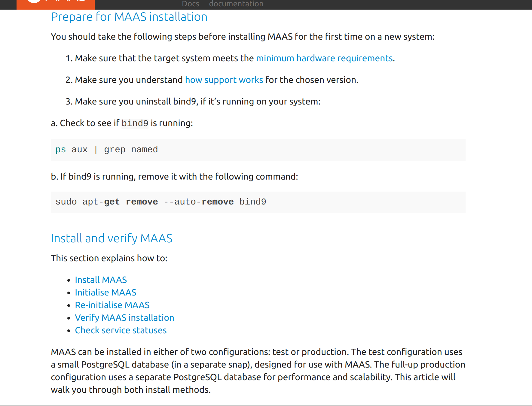This screenshot has width=532, height=406.
Task: Follow the how support works link
Action: point(224,80)
